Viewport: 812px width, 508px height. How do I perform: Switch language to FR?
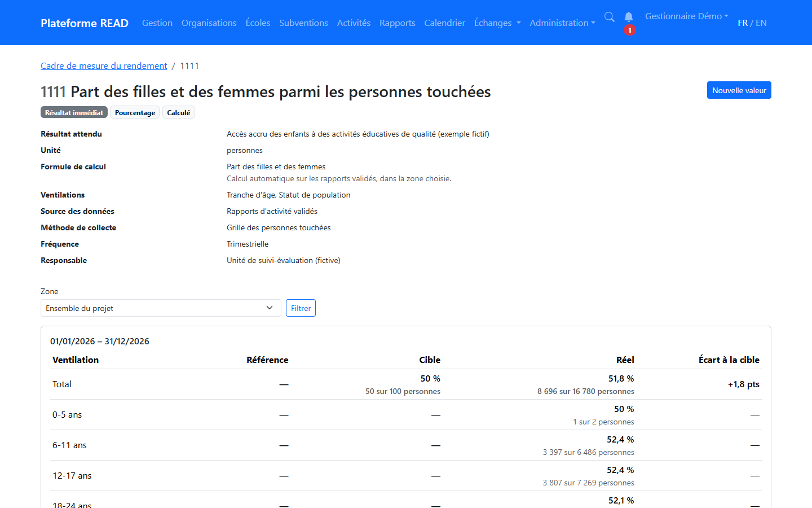click(x=743, y=23)
